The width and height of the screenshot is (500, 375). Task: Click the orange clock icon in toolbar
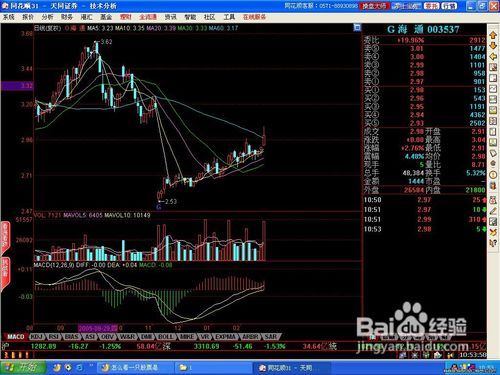coord(493,175)
